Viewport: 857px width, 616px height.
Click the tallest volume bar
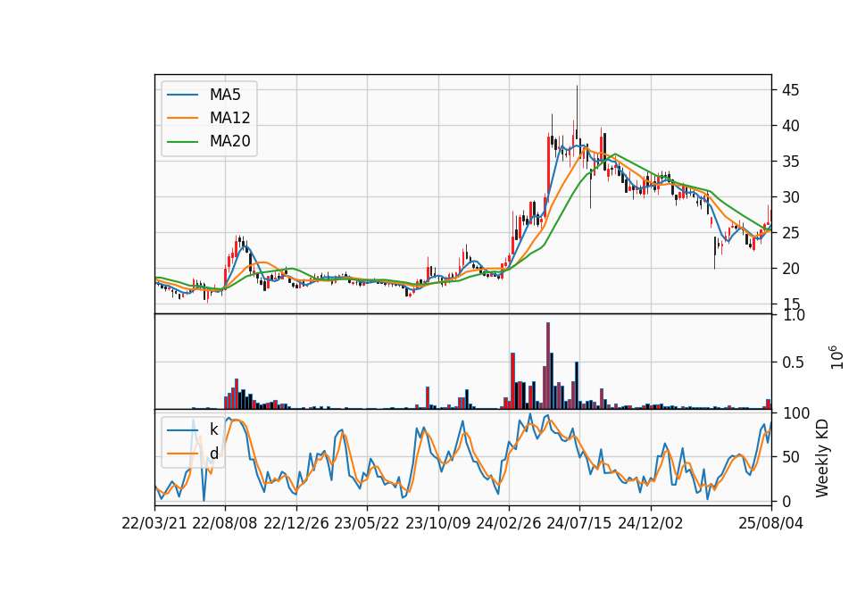point(548,366)
